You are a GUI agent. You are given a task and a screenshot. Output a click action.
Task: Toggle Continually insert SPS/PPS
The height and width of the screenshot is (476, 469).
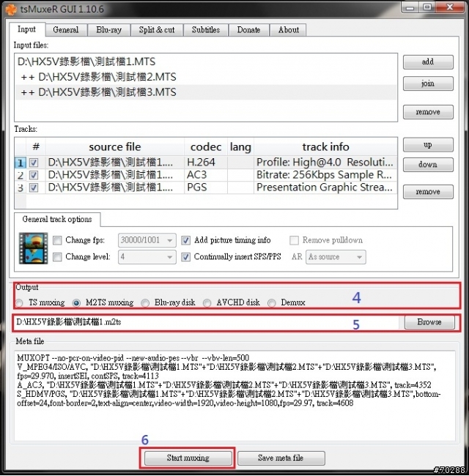185,257
